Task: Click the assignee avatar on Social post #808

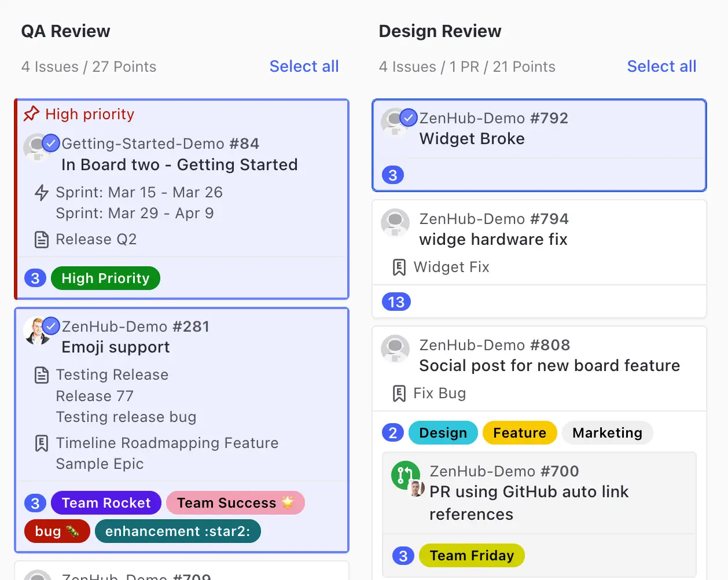Action: click(x=395, y=349)
